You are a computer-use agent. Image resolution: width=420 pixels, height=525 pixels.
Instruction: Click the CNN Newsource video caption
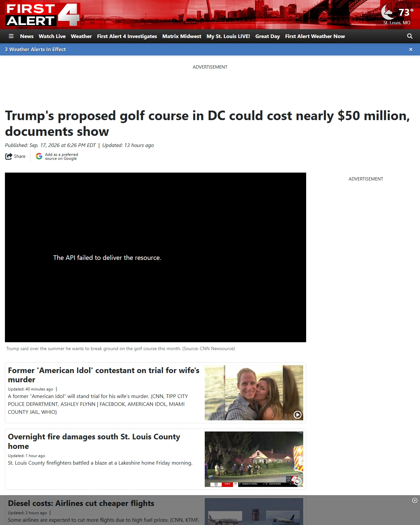click(121, 349)
